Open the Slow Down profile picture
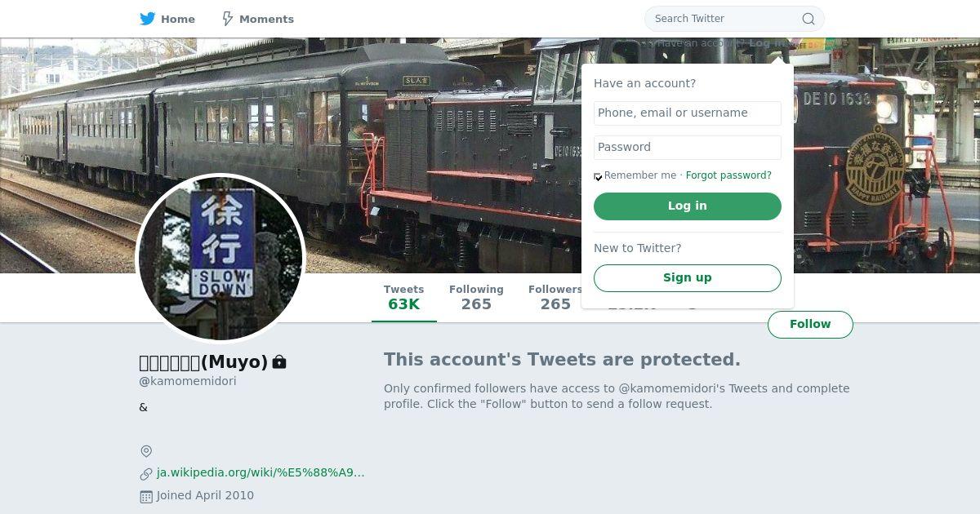 [220, 259]
